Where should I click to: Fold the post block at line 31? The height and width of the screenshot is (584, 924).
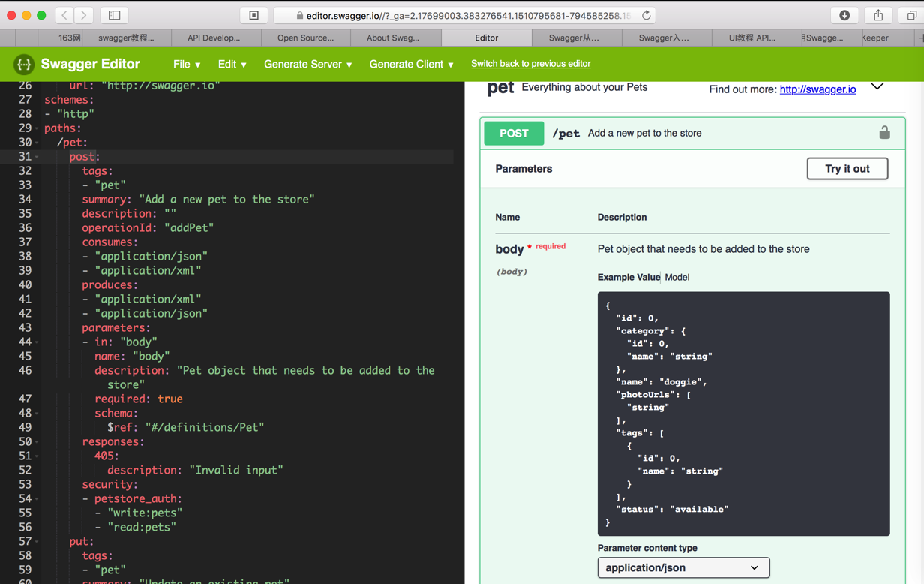coord(37,157)
